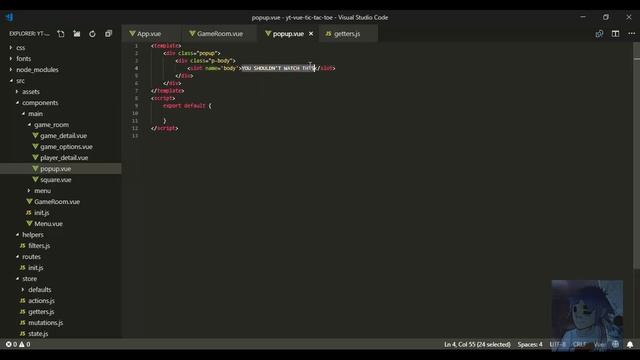The width and height of the screenshot is (640, 360).
Task: Click line number 13 in the gutter
Action: click(x=135, y=136)
